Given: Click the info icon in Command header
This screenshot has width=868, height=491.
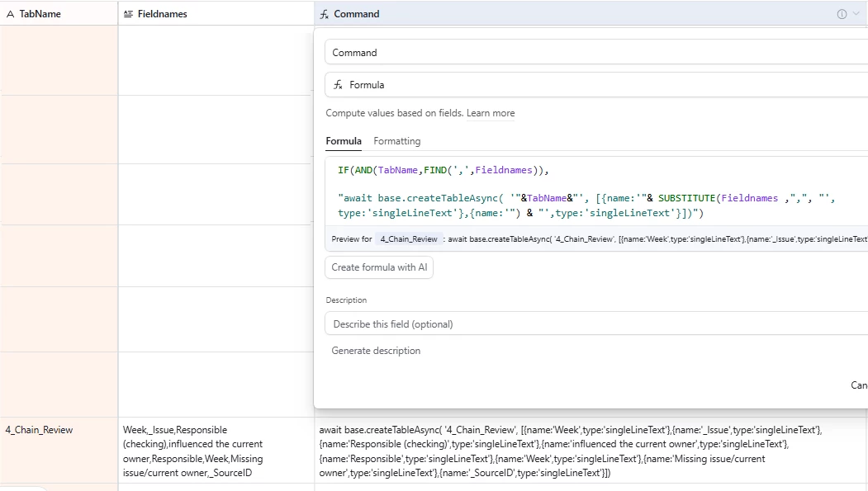Looking at the screenshot, I should 842,14.
